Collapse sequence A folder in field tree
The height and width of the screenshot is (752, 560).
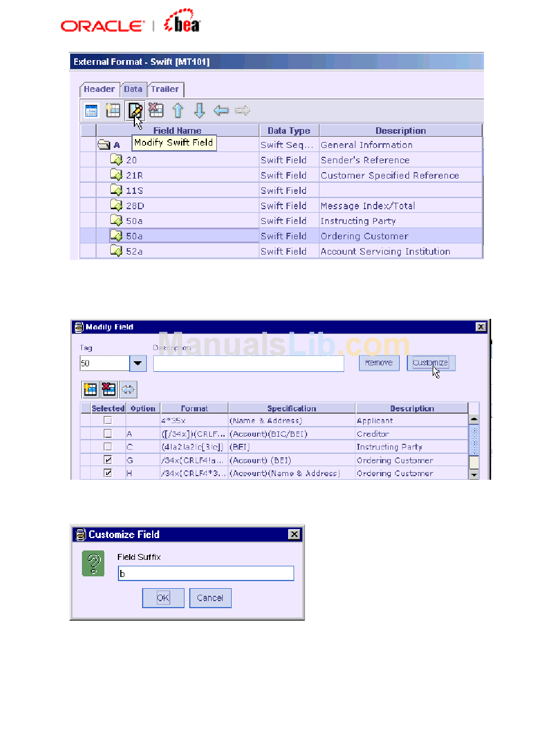[104, 145]
